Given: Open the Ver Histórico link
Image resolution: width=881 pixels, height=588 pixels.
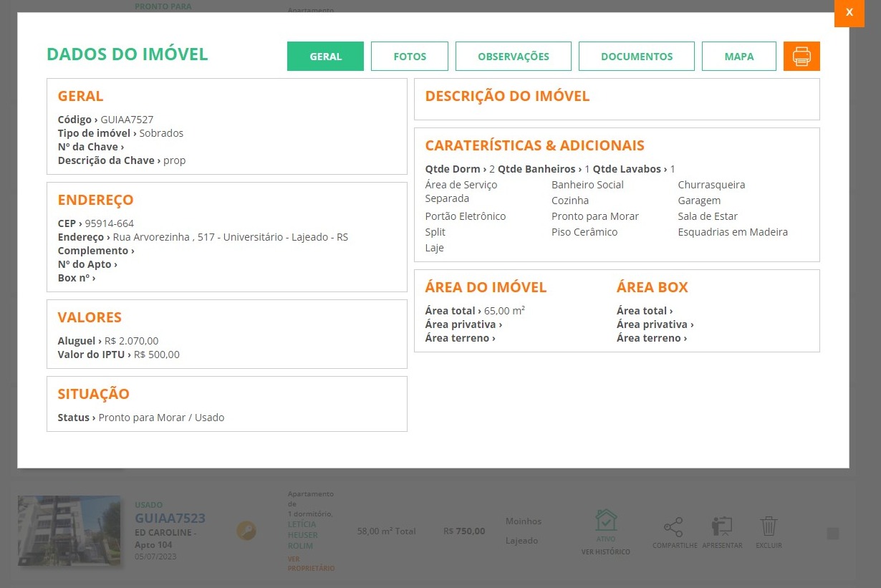Looking at the screenshot, I should (605, 552).
